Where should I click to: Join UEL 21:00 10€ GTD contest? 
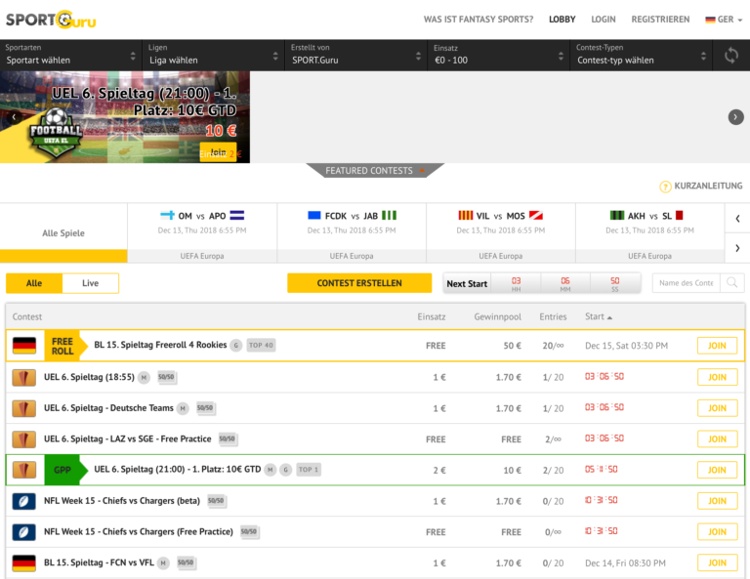717,470
